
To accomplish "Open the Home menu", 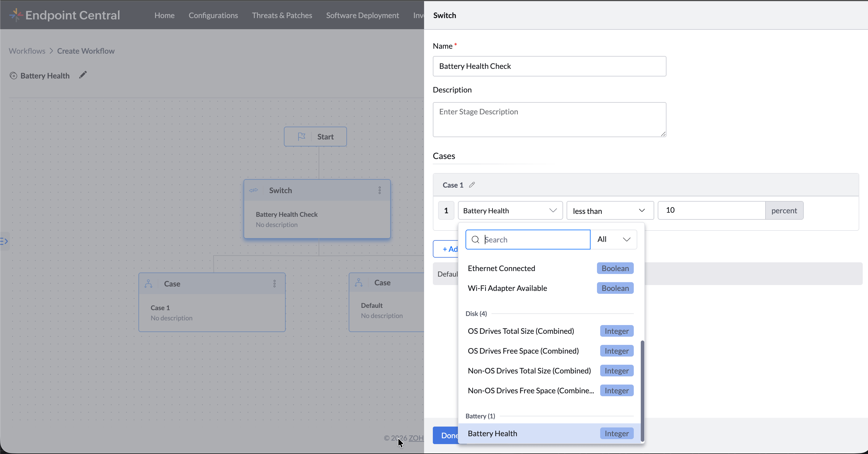I will (x=164, y=15).
